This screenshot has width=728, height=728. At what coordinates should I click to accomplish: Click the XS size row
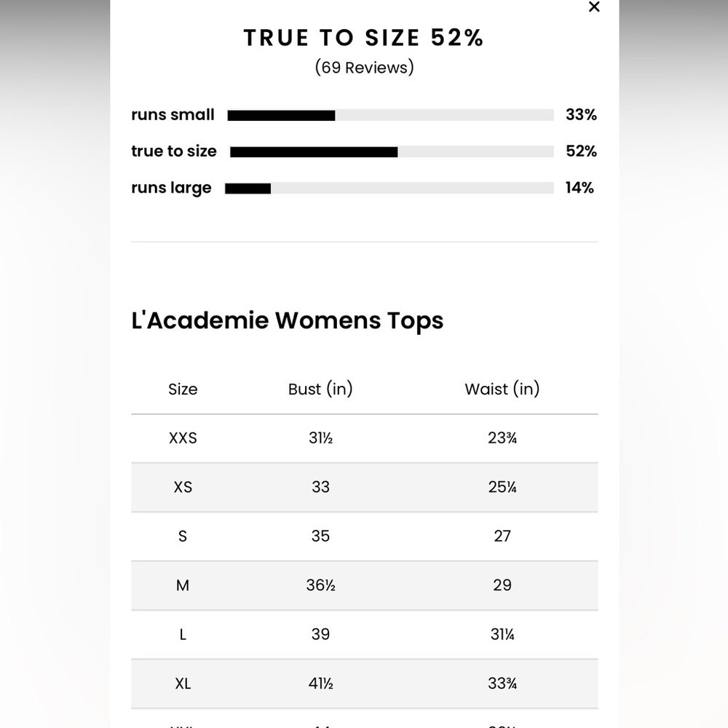click(365, 488)
